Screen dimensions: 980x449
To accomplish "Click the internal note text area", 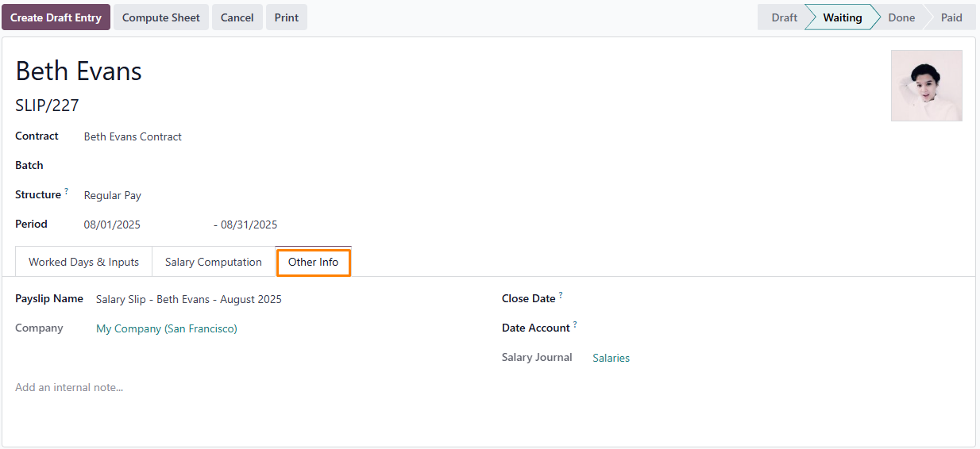I will point(488,388).
